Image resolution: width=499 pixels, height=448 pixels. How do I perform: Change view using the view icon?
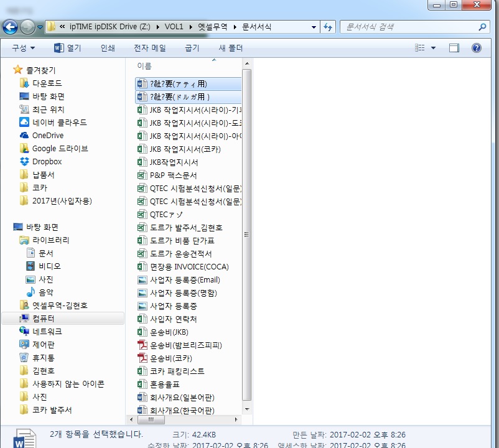420,48
